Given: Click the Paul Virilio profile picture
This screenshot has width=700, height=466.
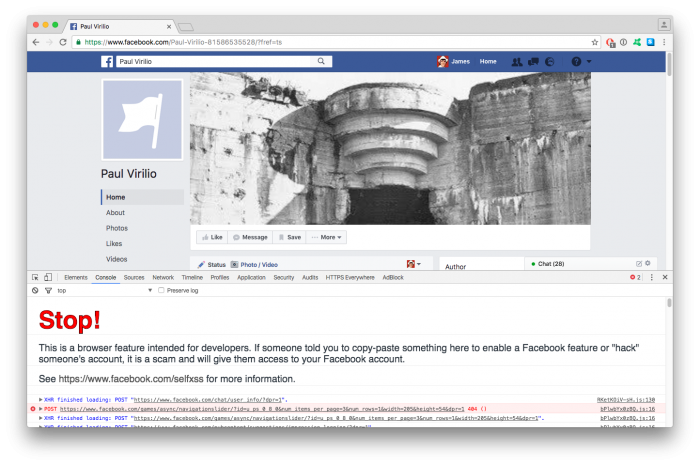Looking at the screenshot, I should (142, 120).
